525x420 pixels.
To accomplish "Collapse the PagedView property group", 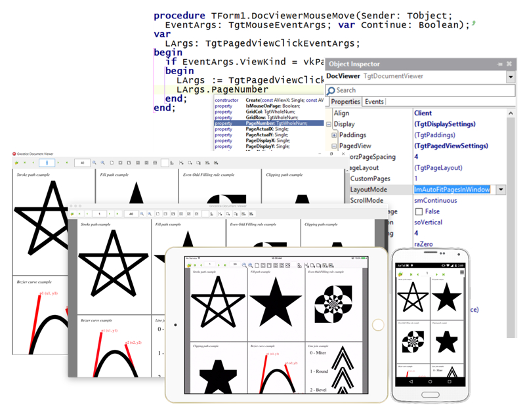I will point(334,146).
